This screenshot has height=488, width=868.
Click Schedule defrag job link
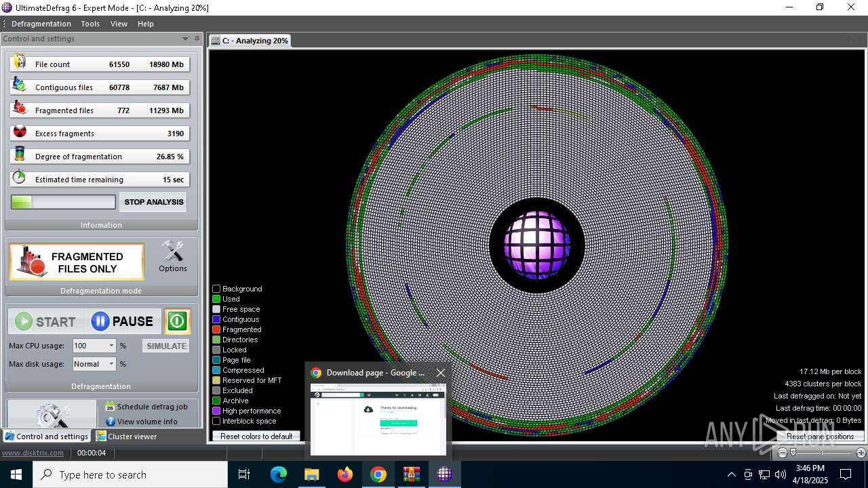152,407
